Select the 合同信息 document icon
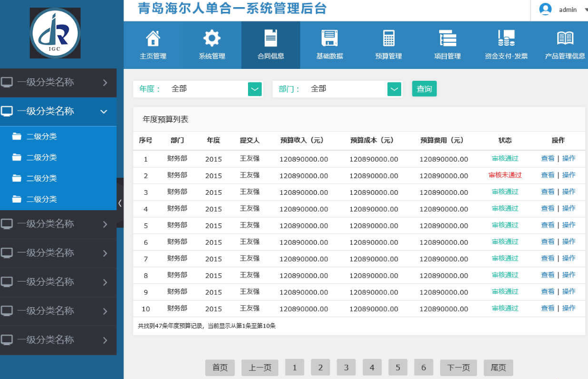The image size is (588, 379). tap(271, 37)
